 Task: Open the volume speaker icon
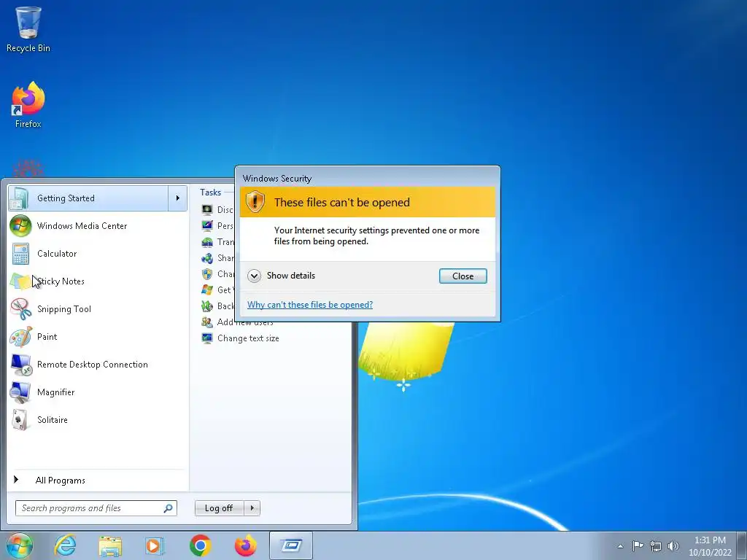pyautogui.click(x=673, y=546)
